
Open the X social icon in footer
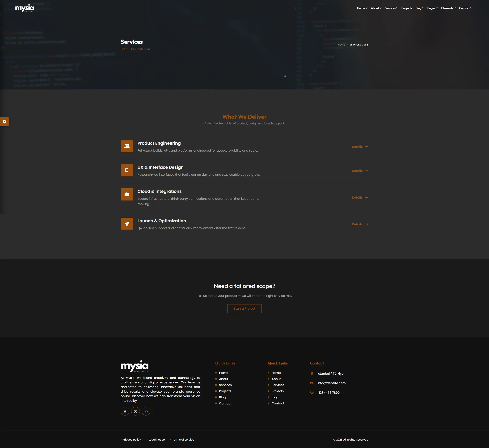136,411
